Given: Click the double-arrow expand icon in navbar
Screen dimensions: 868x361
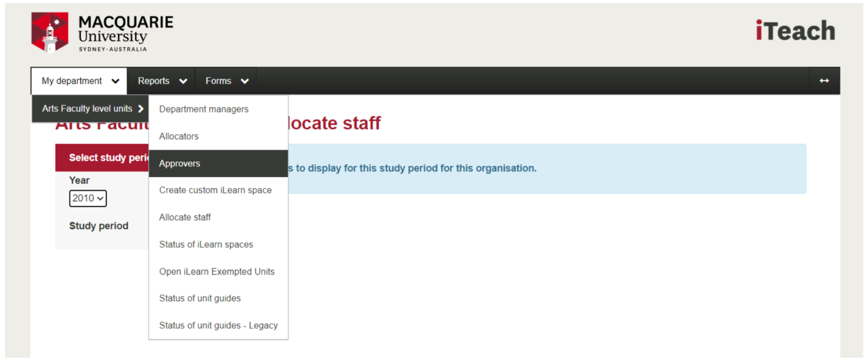Looking at the screenshot, I should pos(824,80).
